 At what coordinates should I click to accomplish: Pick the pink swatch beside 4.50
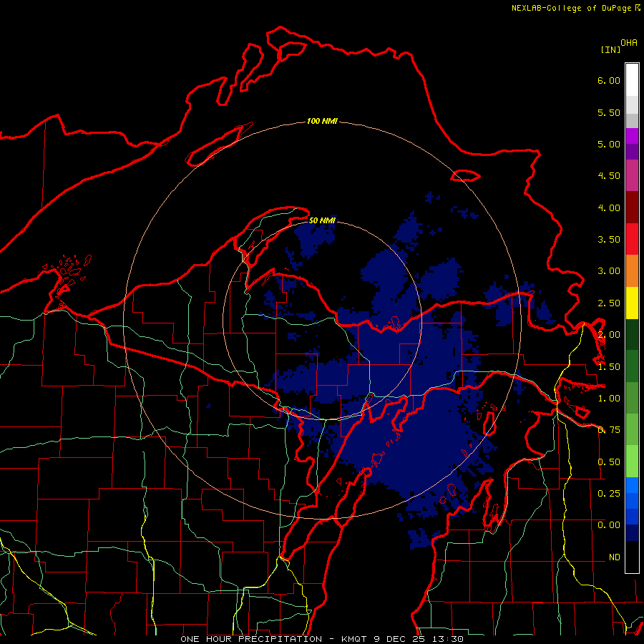click(x=632, y=176)
